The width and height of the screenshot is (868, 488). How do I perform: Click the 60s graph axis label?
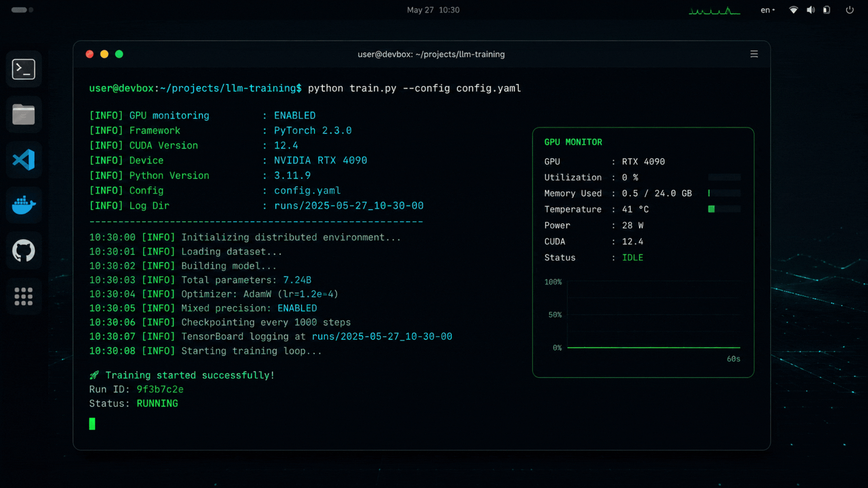[x=733, y=359]
